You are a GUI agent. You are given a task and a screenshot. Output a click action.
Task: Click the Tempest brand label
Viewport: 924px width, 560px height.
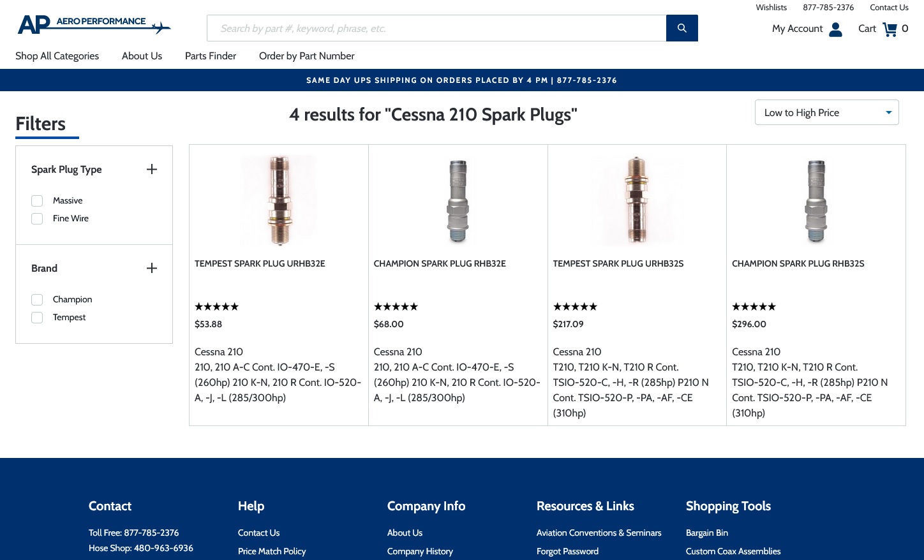[x=69, y=318]
